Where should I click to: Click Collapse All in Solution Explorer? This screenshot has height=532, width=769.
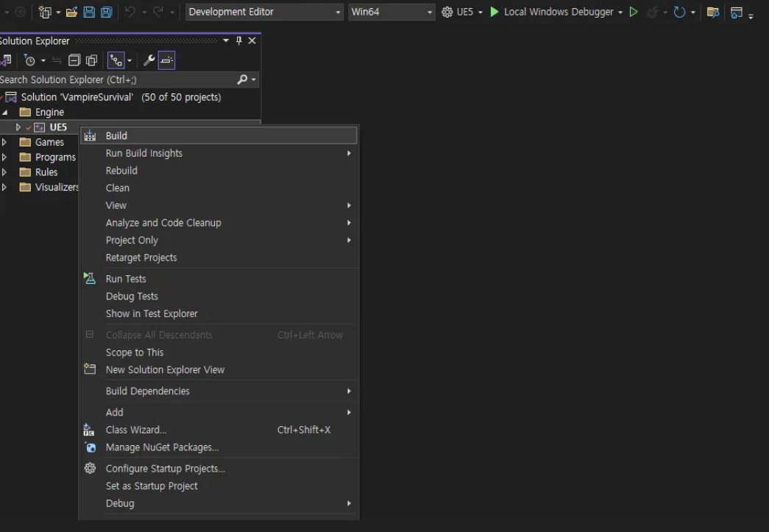pos(74,60)
